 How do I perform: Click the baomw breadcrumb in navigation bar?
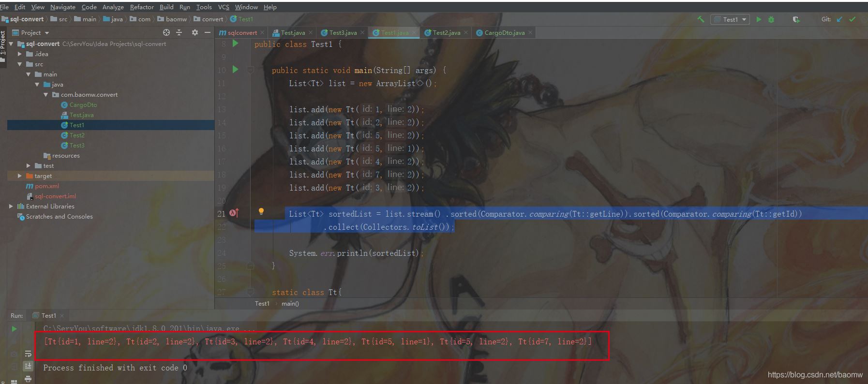click(176, 19)
